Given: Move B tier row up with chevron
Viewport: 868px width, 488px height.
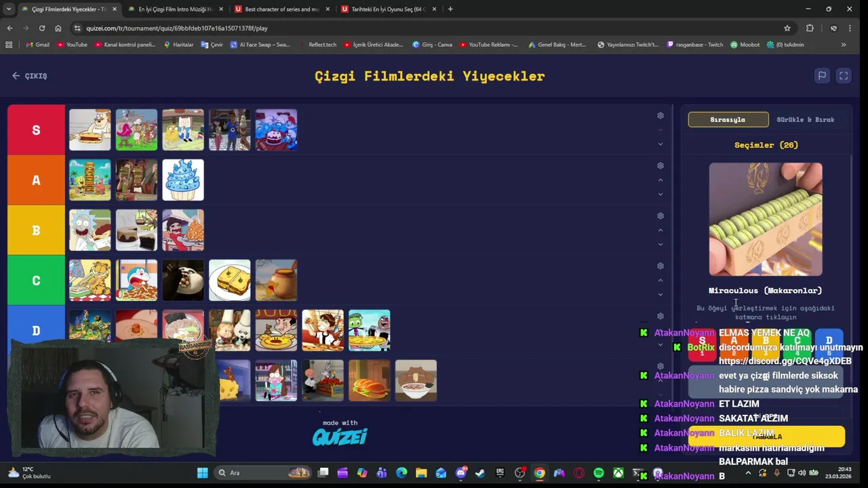Looking at the screenshot, I should pyautogui.click(x=660, y=230).
